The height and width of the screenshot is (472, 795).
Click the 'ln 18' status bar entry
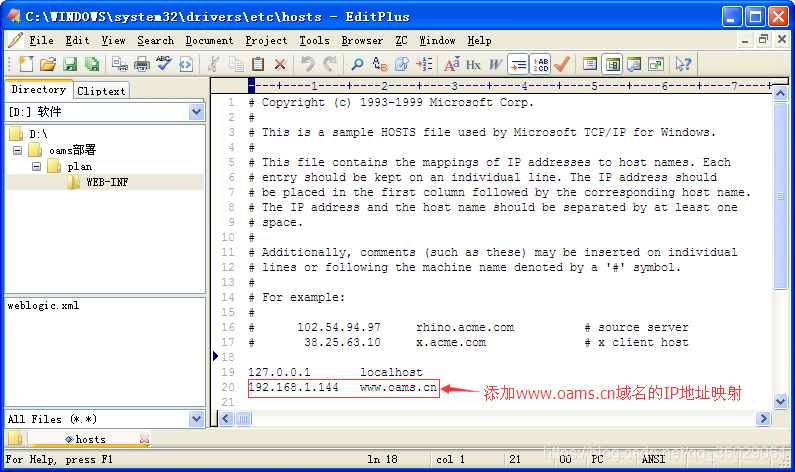(382, 459)
